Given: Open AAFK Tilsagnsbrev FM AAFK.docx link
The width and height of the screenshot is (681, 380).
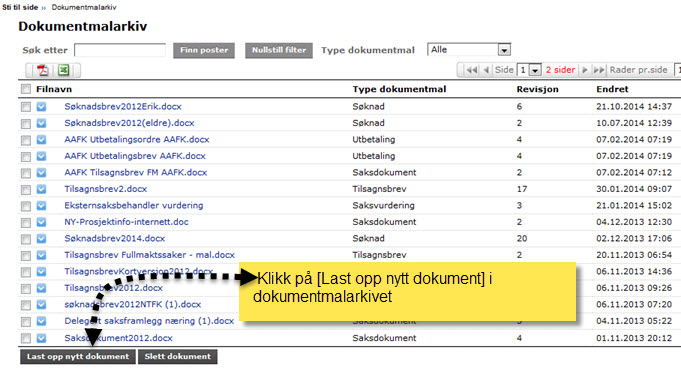Looking at the screenshot, I should (136, 172).
